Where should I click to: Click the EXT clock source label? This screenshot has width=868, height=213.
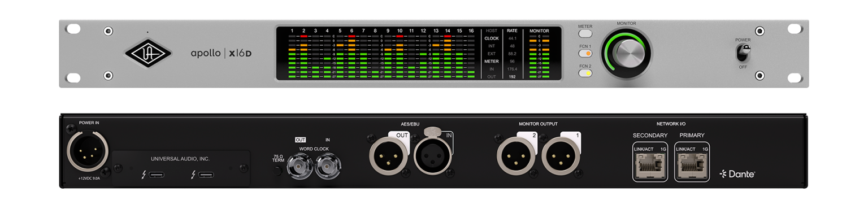pyautogui.click(x=491, y=54)
